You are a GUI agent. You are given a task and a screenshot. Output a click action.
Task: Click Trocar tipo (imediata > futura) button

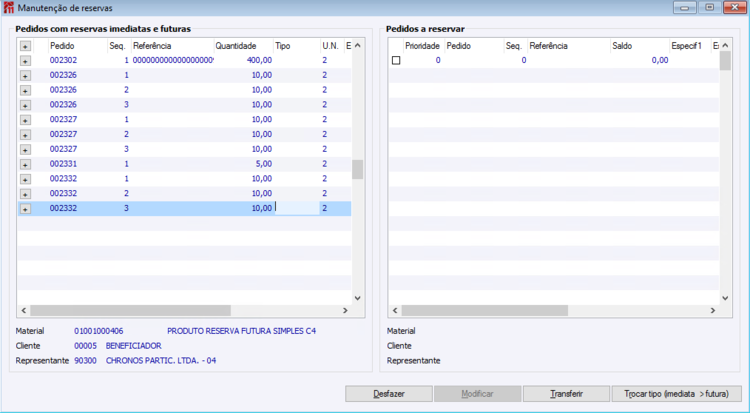pos(676,394)
